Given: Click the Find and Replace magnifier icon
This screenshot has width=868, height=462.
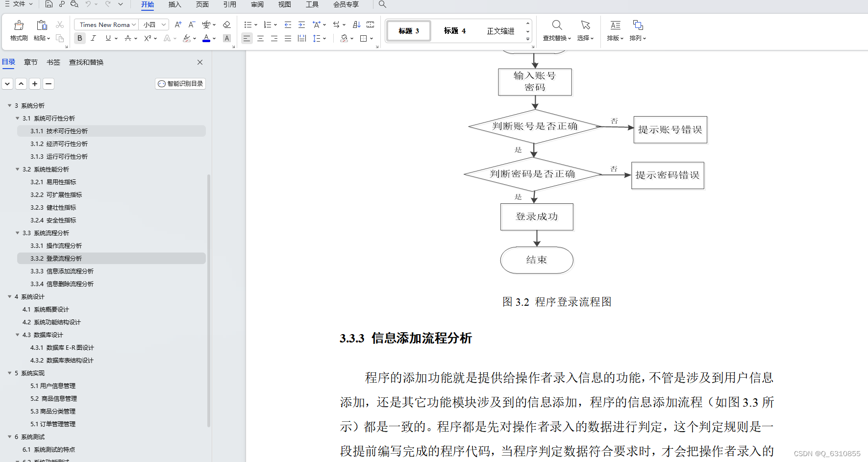Looking at the screenshot, I should point(557,25).
